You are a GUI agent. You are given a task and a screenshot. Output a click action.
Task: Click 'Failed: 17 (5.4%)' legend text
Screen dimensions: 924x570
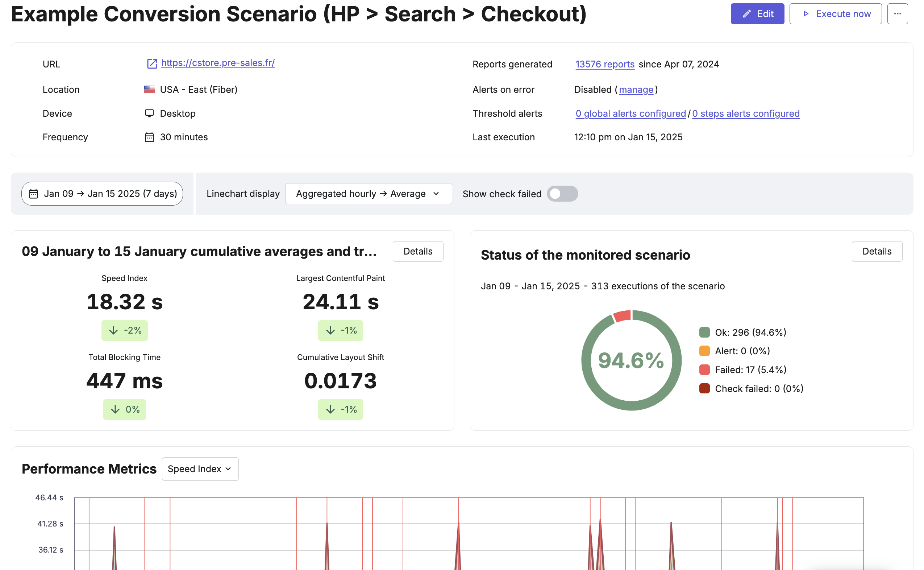click(751, 370)
